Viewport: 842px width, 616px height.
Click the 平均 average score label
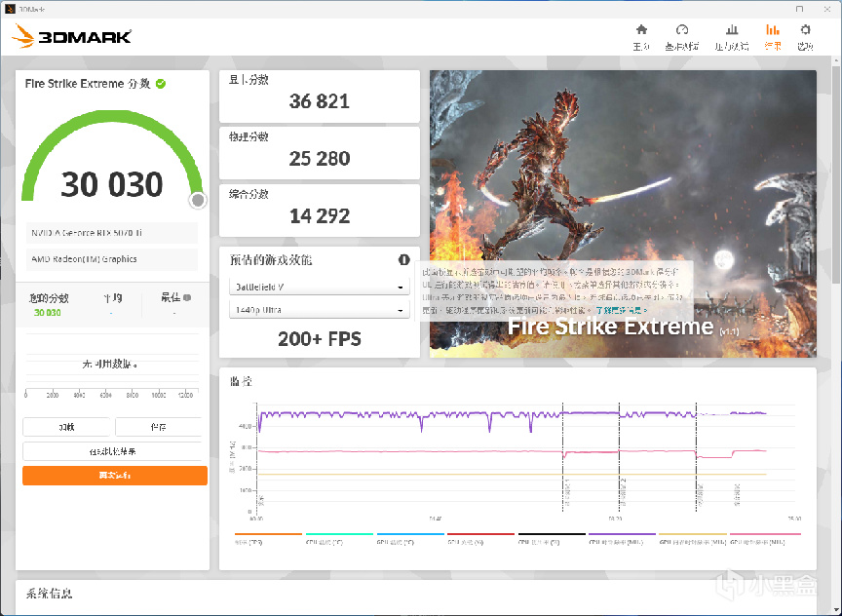point(113,297)
